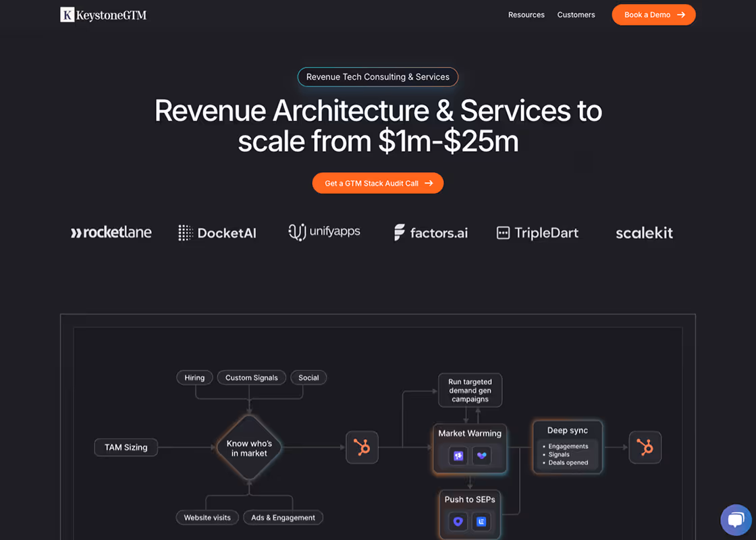Open the chat widget bubble
The image size is (756, 540).
coord(735,520)
